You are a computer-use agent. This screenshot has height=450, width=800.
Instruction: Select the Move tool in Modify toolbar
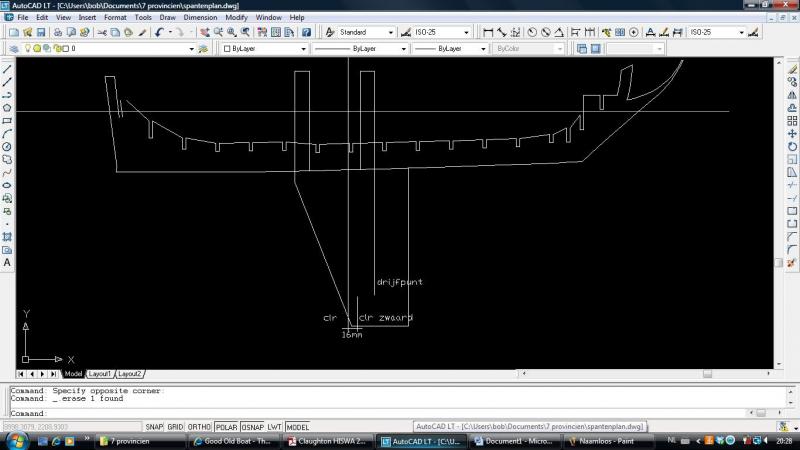point(792,134)
